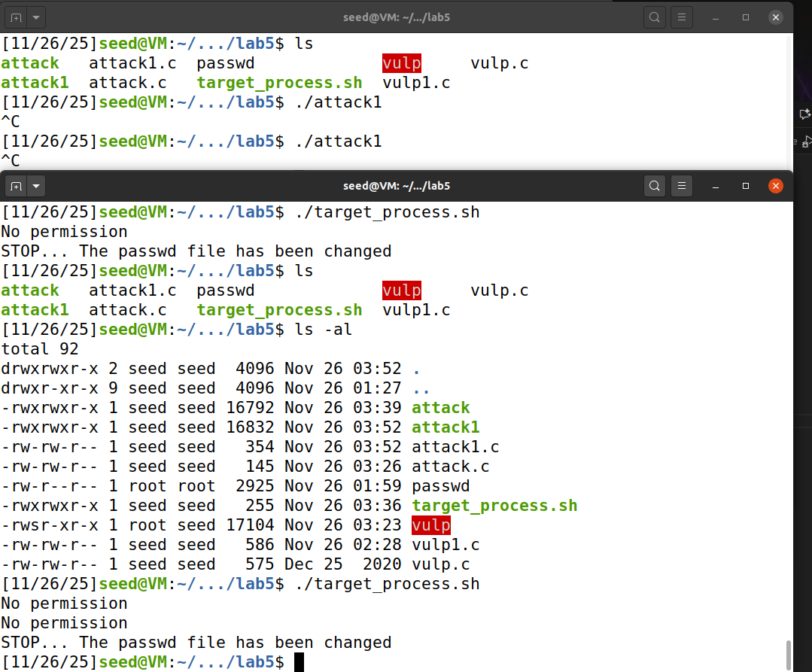Click search icon in front terminal window
812x672 pixels.
point(655,186)
